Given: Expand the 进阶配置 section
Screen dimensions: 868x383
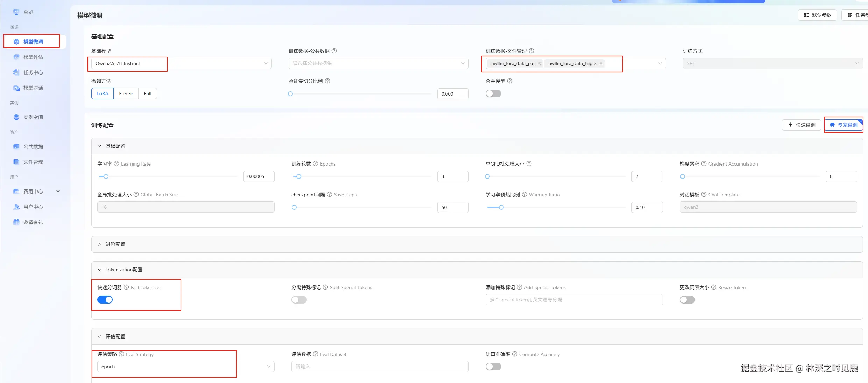Looking at the screenshot, I should tap(115, 244).
